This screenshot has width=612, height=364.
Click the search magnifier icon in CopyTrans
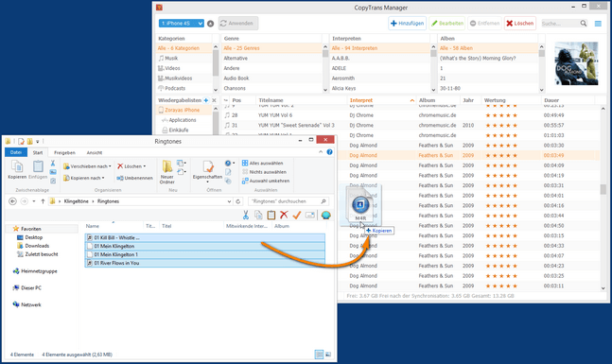[583, 24]
